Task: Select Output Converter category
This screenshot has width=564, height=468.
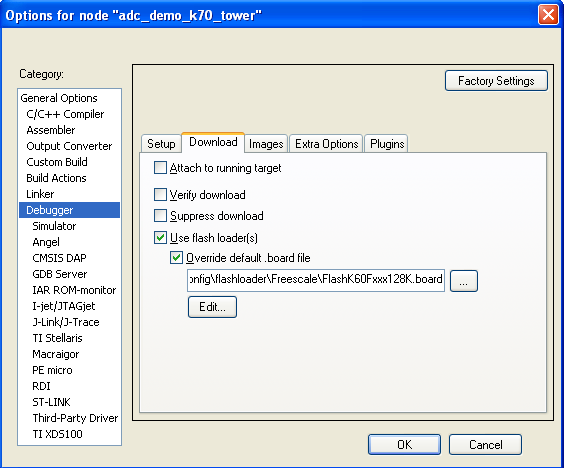Action: [69, 146]
